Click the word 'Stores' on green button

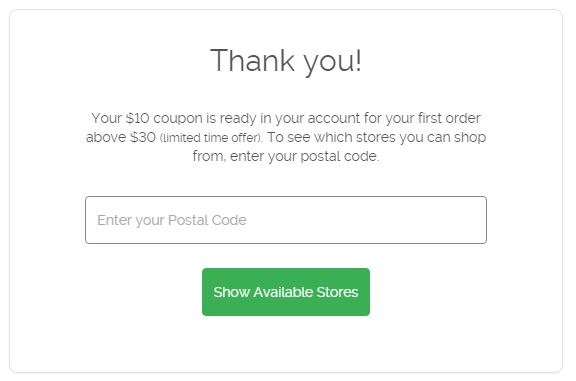(x=337, y=292)
